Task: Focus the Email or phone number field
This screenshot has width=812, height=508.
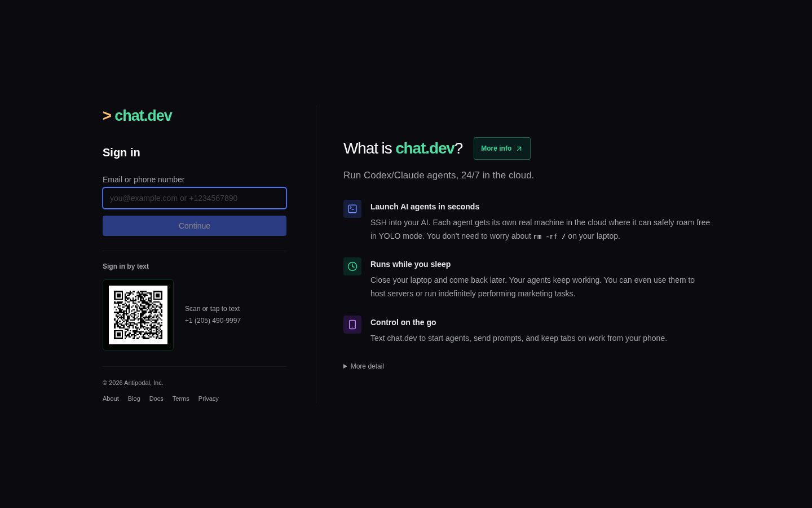Action: 195,198
